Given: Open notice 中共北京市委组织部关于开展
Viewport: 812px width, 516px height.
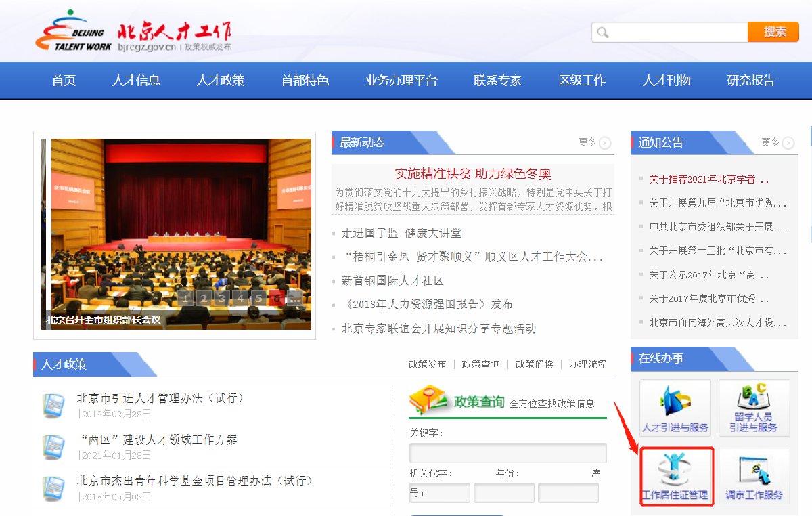Looking at the screenshot, I should point(717,227).
